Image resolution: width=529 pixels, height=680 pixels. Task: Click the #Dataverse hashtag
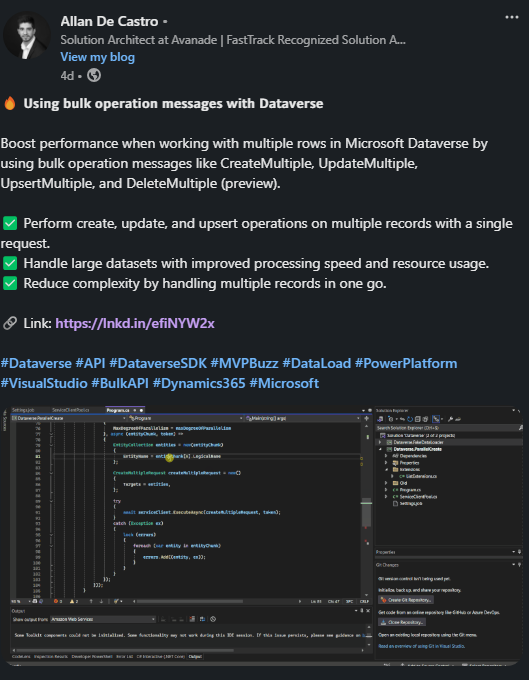[x=36, y=363]
